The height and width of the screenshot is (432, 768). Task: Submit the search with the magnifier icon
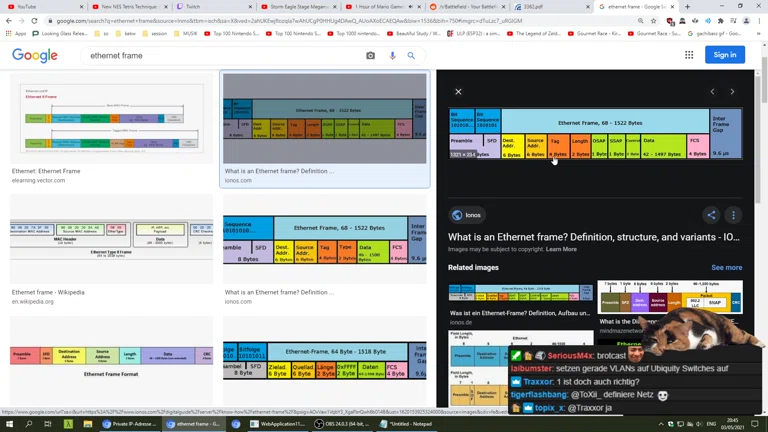411,56
